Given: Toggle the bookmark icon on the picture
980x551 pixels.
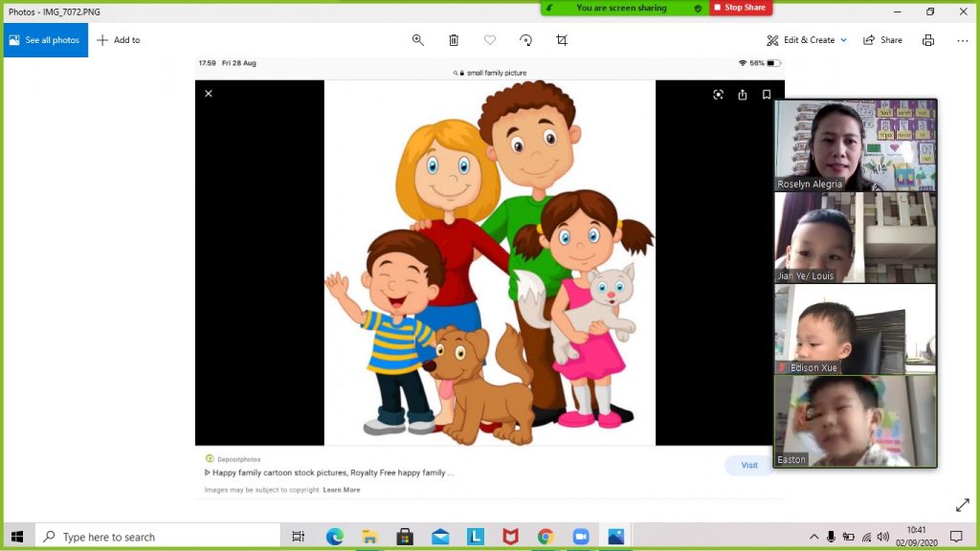Looking at the screenshot, I should [x=767, y=95].
